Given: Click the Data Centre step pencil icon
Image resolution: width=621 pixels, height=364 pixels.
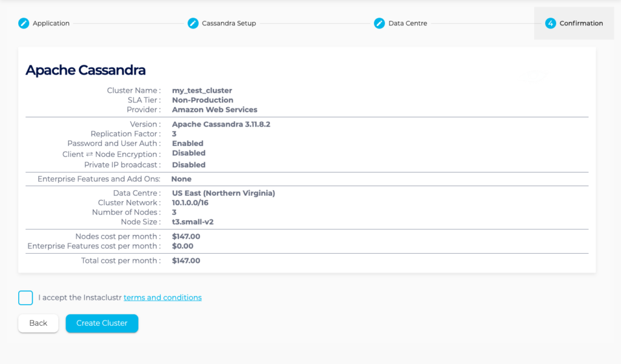Looking at the screenshot, I should (x=380, y=24).
